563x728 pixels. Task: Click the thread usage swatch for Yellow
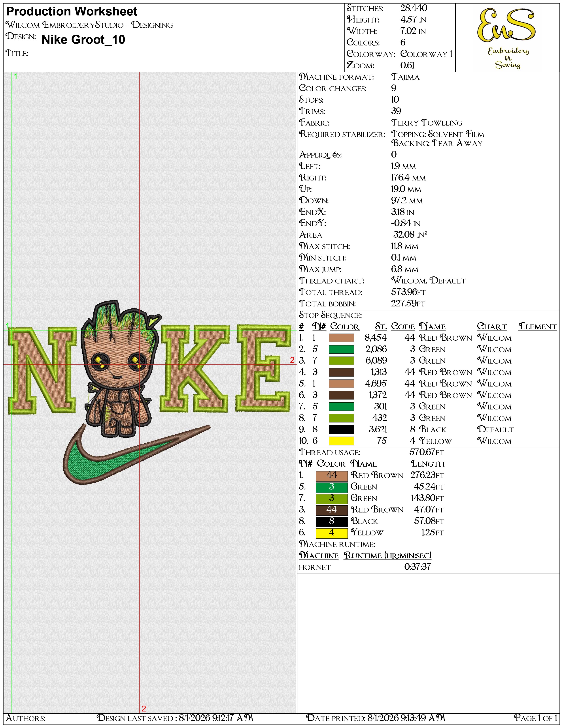click(x=332, y=533)
